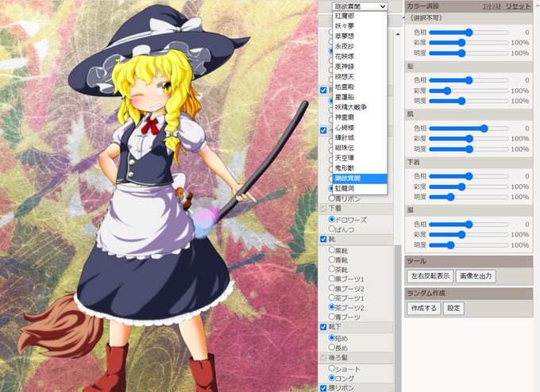Select 妖精大戦争 from the list
The width and height of the screenshot is (540, 392).
[360, 107]
